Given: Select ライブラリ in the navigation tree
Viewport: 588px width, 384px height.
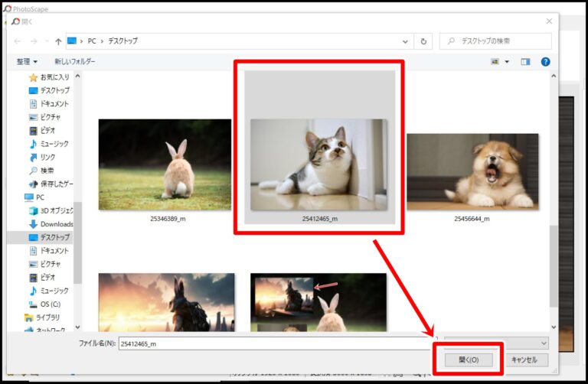Looking at the screenshot, I should [42, 317].
